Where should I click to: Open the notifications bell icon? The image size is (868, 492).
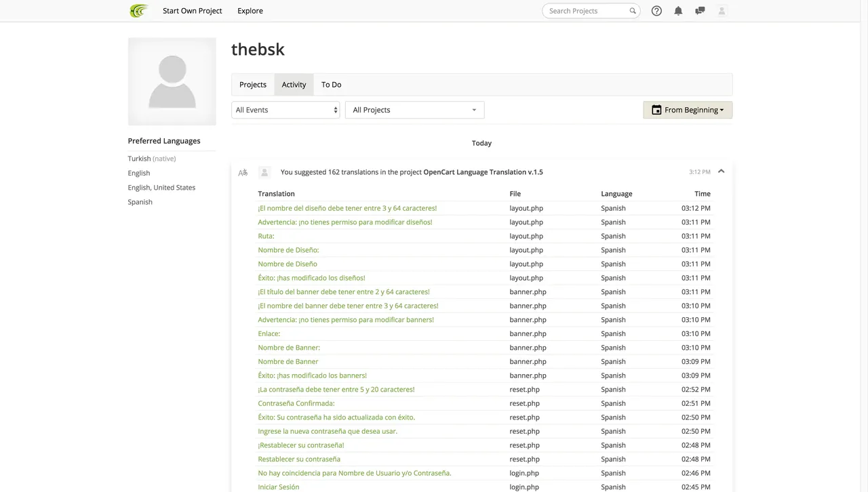(678, 11)
